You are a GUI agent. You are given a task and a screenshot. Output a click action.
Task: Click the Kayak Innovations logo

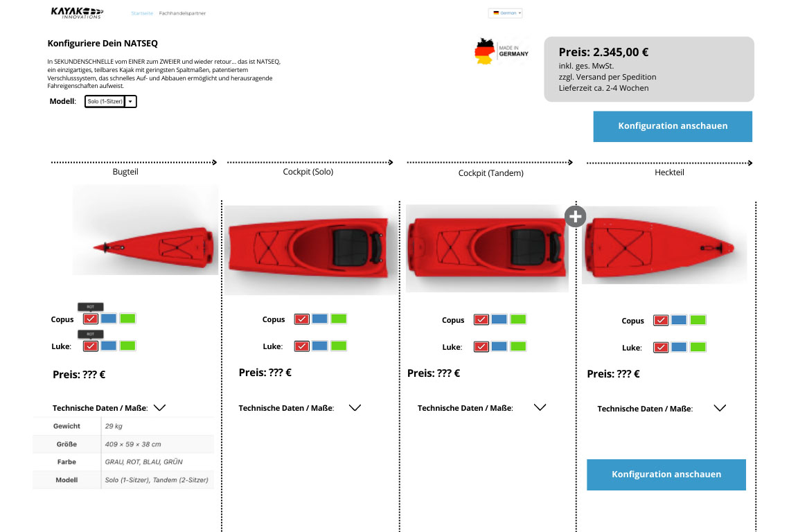(76, 12)
